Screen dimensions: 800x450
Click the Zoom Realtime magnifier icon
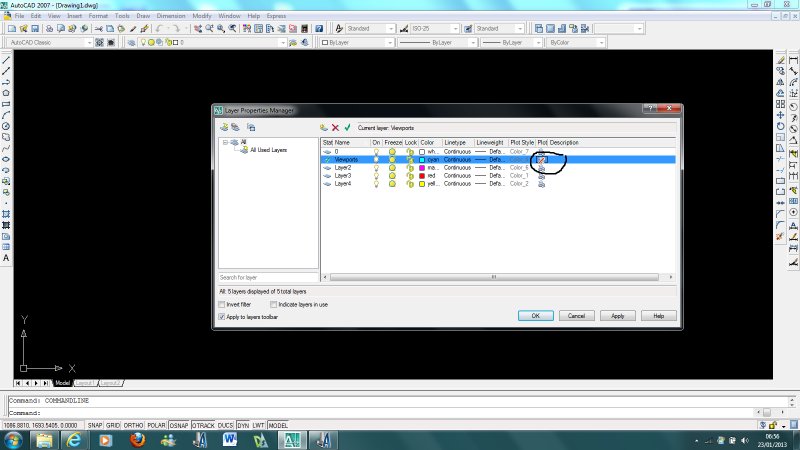click(210, 29)
